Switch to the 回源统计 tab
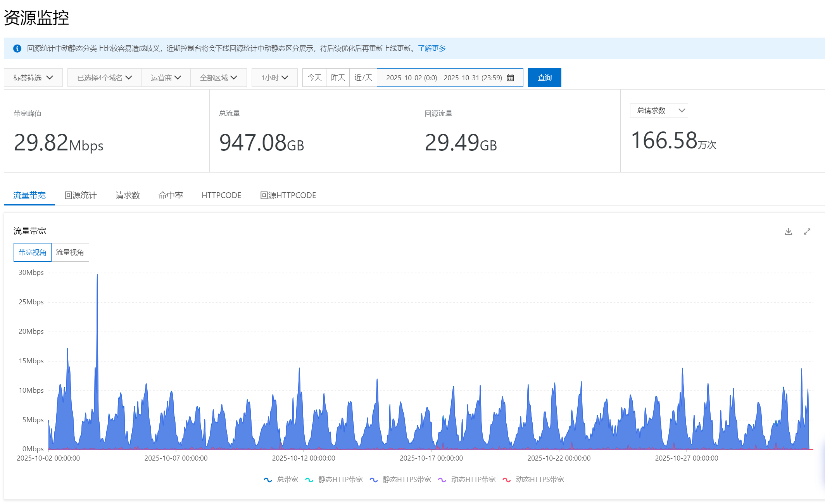The width and height of the screenshot is (825, 504). click(80, 195)
